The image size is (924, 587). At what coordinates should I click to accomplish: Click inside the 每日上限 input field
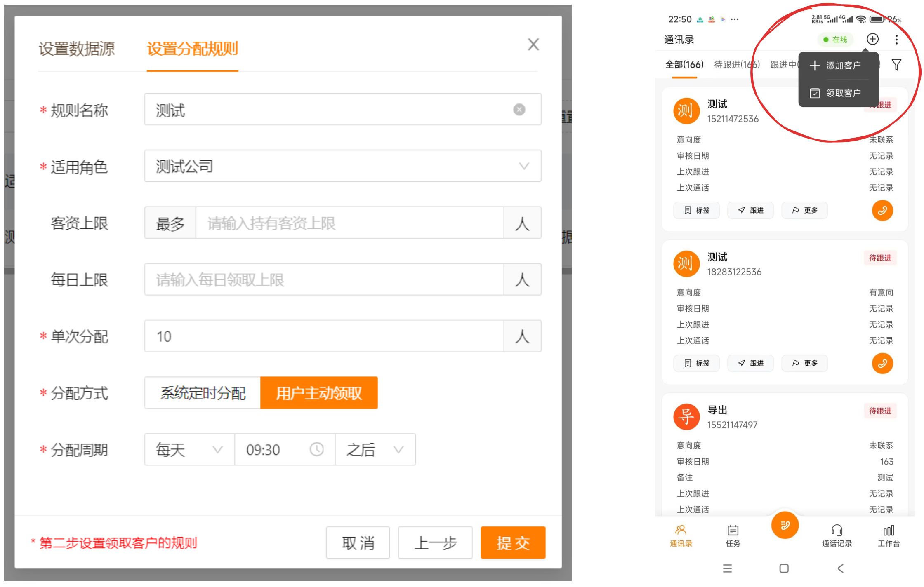[x=324, y=279]
